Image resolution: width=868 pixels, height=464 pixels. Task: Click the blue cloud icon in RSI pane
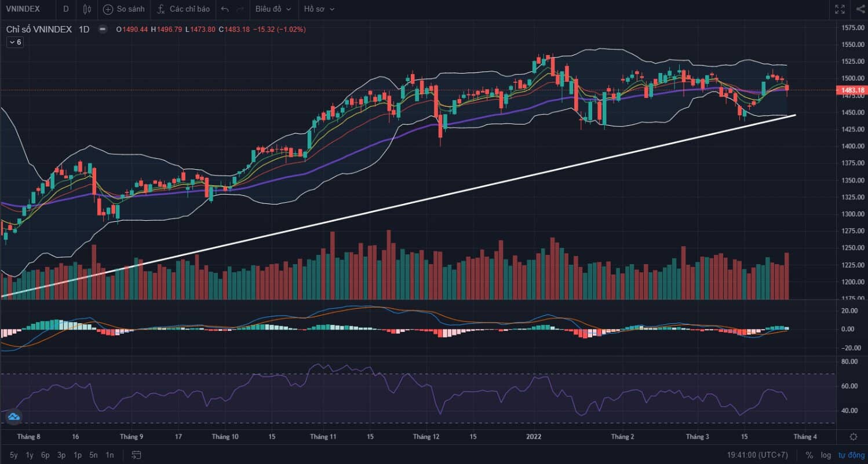(x=14, y=416)
